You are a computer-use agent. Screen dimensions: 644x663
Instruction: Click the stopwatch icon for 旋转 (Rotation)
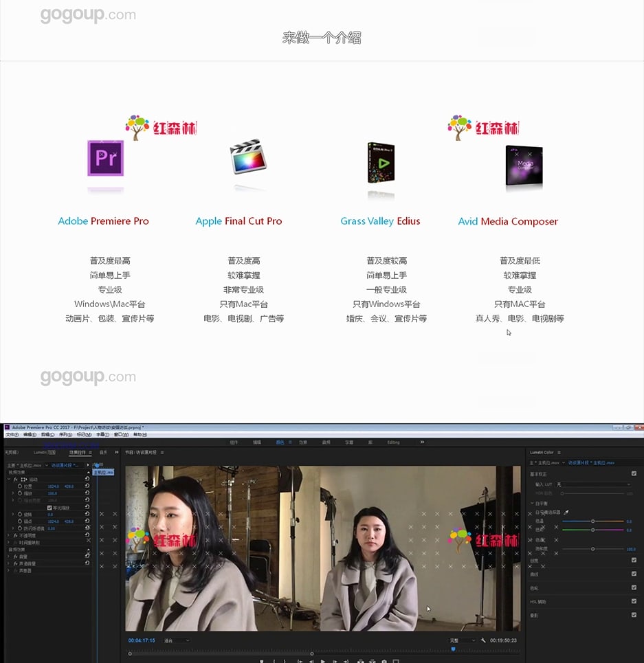click(x=20, y=514)
